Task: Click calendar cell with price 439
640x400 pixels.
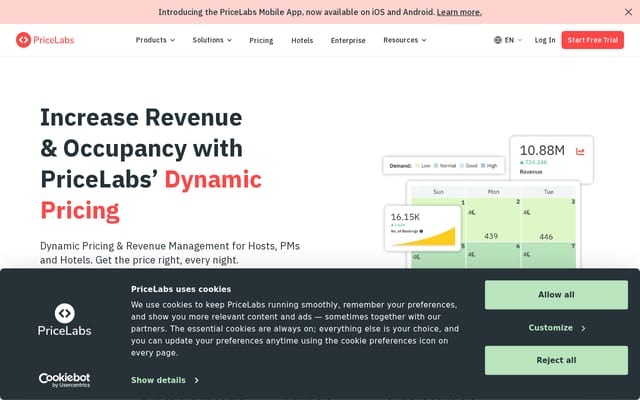Action: pos(493,220)
